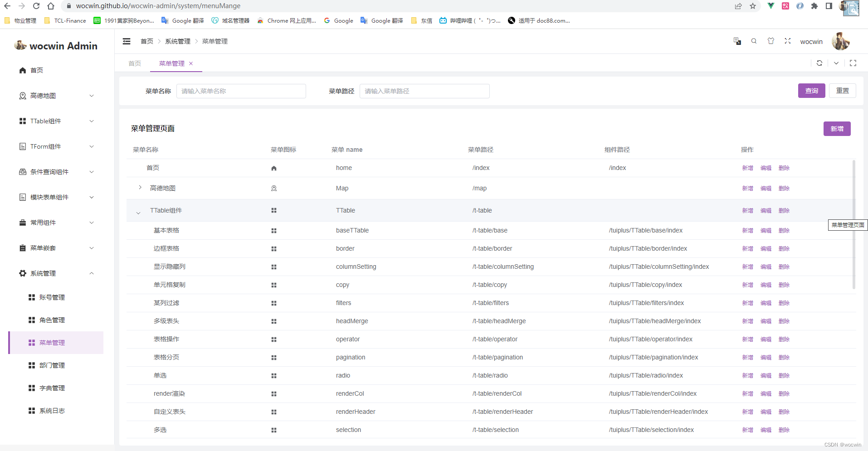
Task: Open the wocwin user profile avatar
Action: (x=840, y=41)
